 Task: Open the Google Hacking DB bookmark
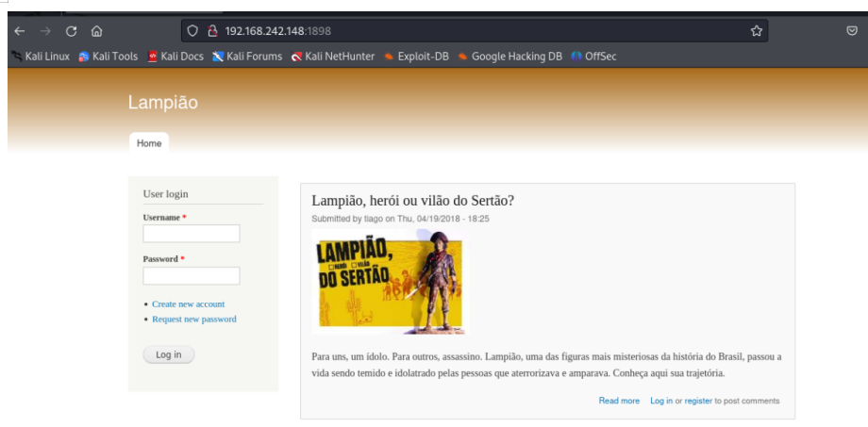pyautogui.click(x=509, y=57)
